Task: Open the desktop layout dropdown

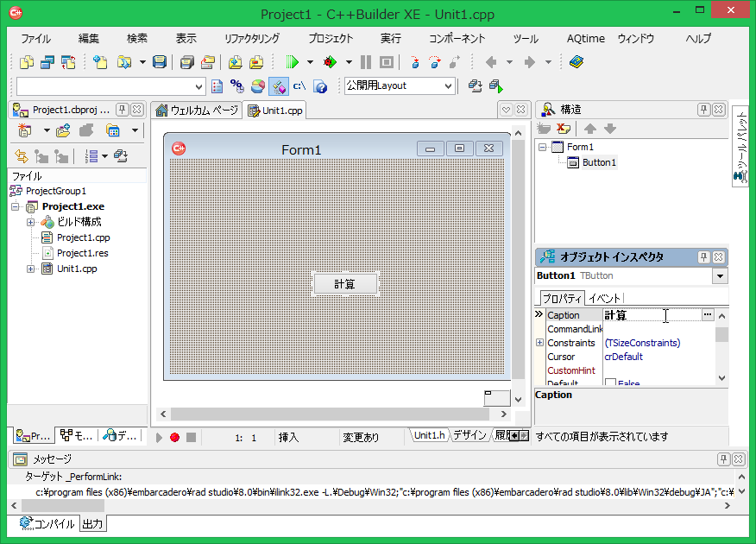Action: (x=448, y=86)
